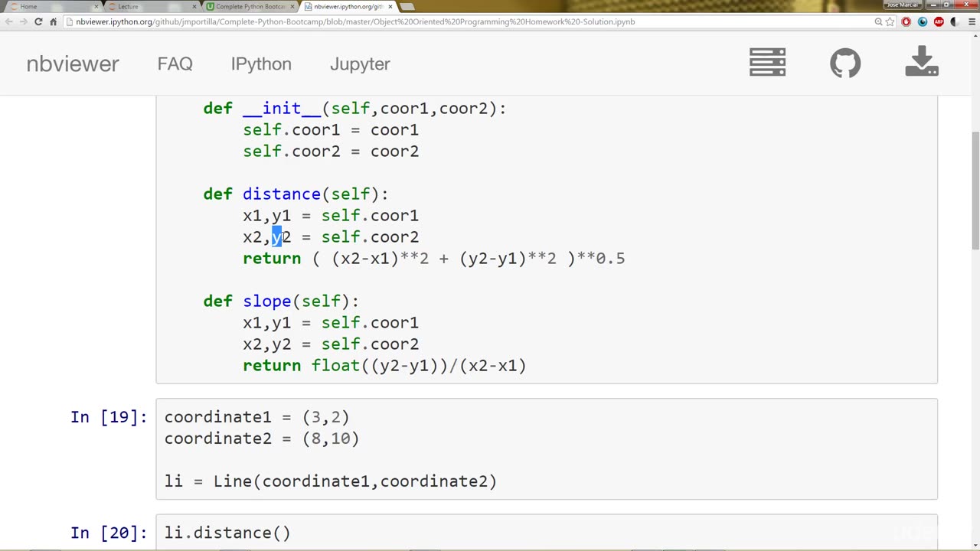980x551 pixels.
Task: Click the 'In [20]:' cell prompt
Action: [109, 533]
